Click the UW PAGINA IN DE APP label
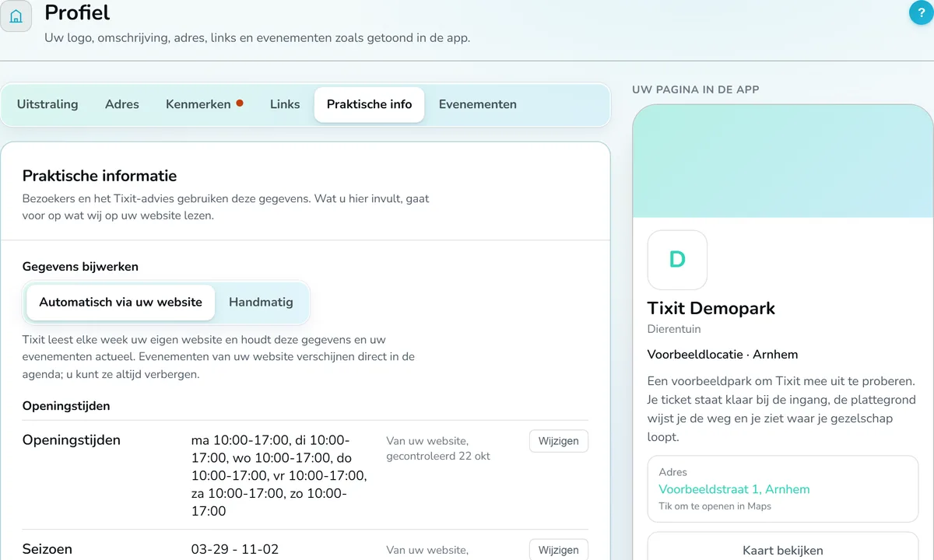The image size is (934, 560). click(x=696, y=89)
